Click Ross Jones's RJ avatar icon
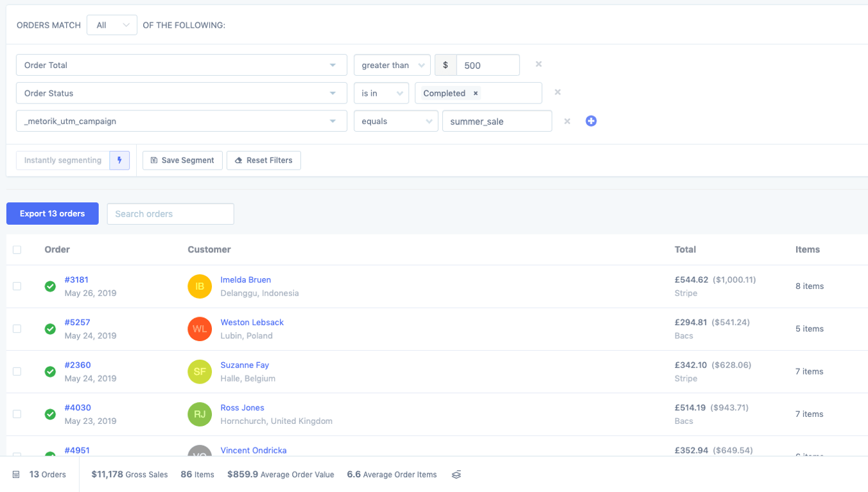 (200, 414)
